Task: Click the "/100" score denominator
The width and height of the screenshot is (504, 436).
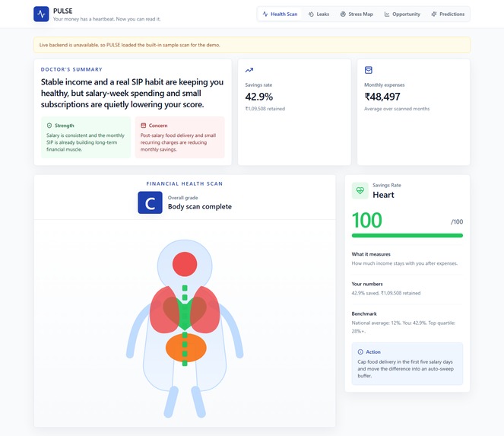Action: click(457, 221)
